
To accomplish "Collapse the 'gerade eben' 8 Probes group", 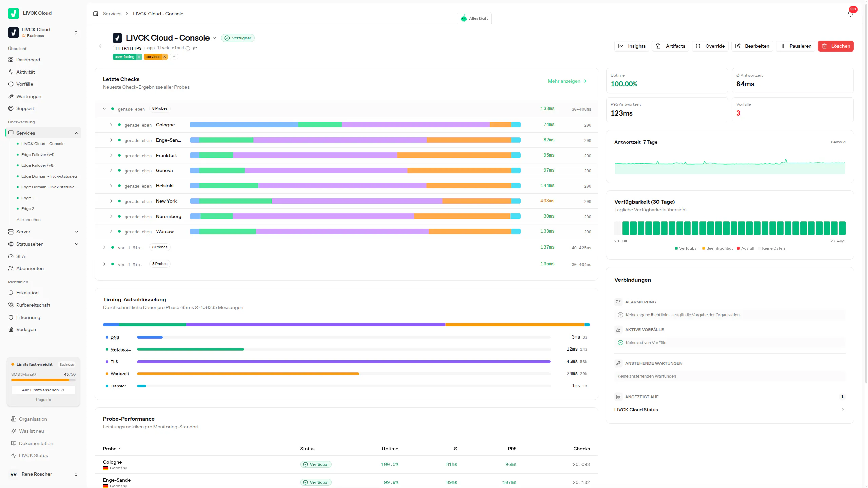I will (x=104, y=109).
